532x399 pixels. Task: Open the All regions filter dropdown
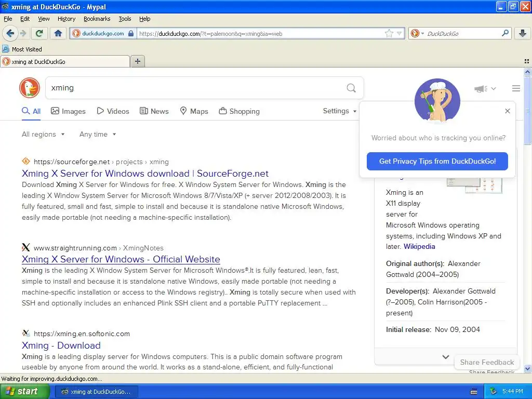pyautogui.click(x=43, y=134)
